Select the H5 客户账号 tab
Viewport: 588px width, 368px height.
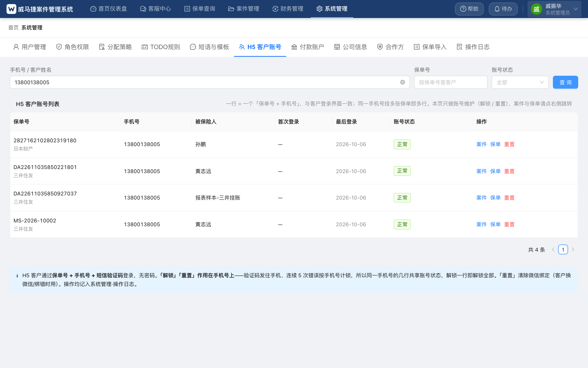point(260,47)
